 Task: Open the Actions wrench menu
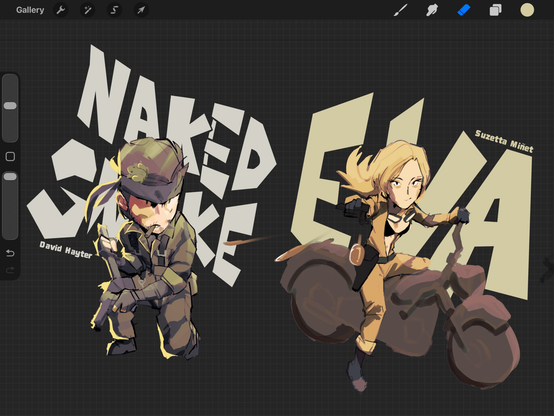click(61, 10)
